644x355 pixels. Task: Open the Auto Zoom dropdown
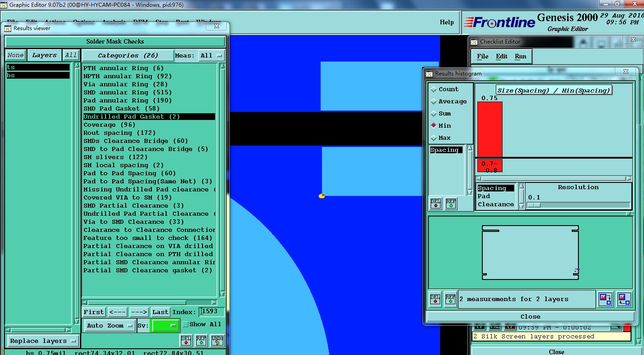[x=110, y=326]
